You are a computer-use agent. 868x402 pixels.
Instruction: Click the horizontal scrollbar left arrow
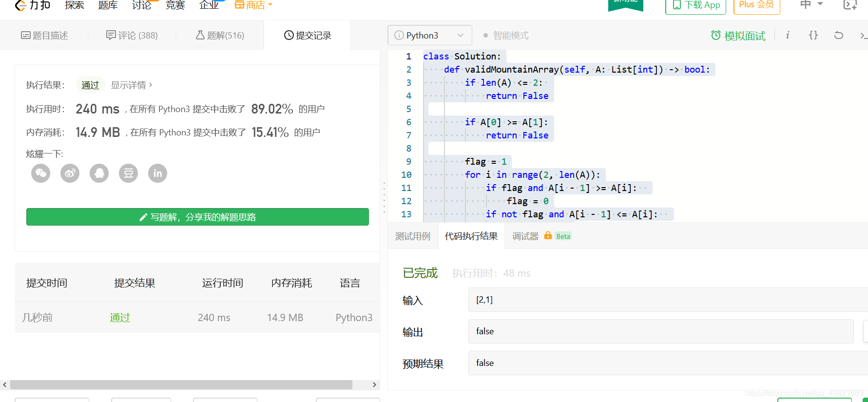coord(5,384)
